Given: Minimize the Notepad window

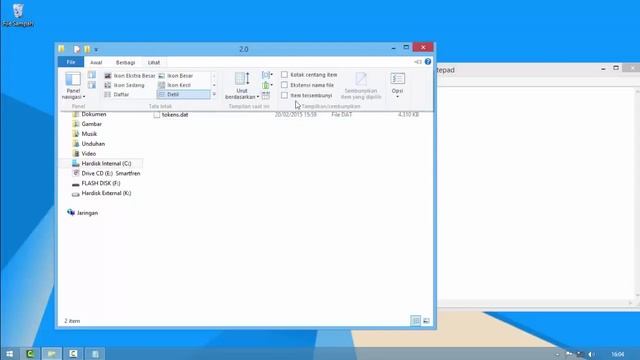Looking at the screenshot, I should [603, 69].
